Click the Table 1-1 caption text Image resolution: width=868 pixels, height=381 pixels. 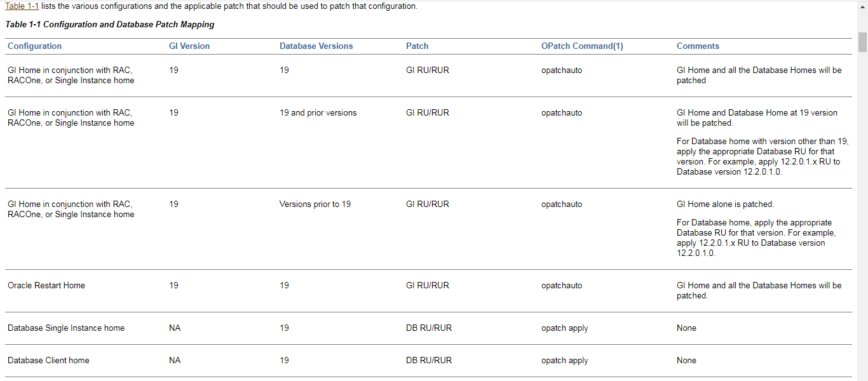coord(108,24)
